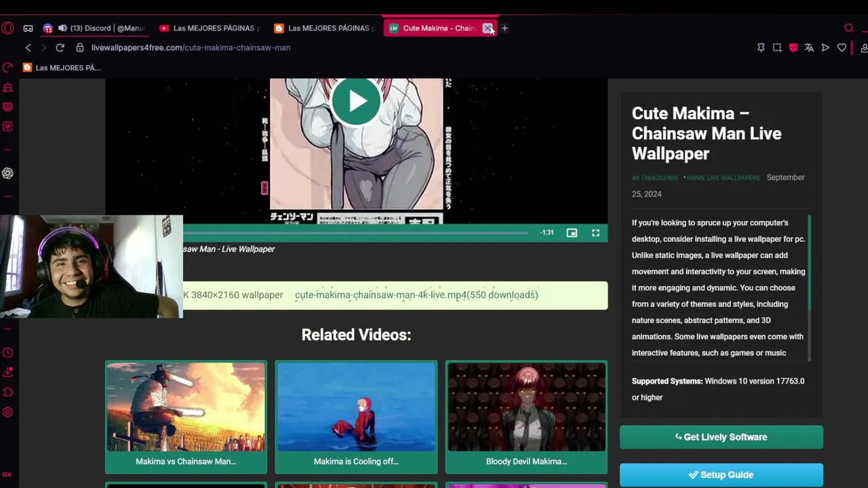The image size is (868, 488).
Task: Click the Cute Makima wallpaper title heading
Action: (707, 134)
